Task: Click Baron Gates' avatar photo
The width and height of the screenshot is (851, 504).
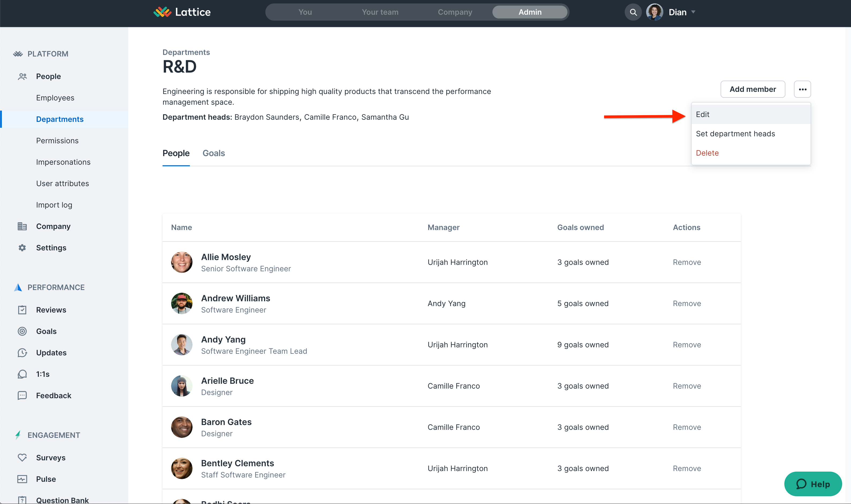Action: click(182, 427)
